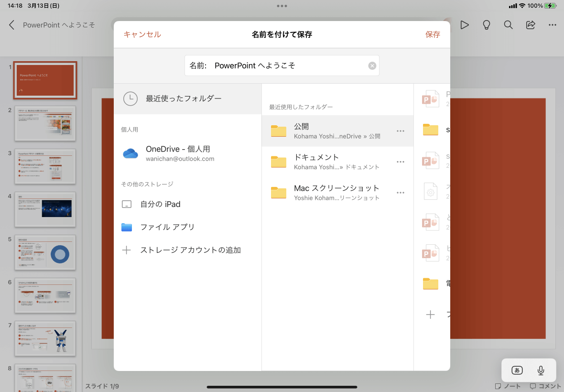Open the lightbulb tell-me icon
Screen dimensions: 564x392
coord(486,25)
